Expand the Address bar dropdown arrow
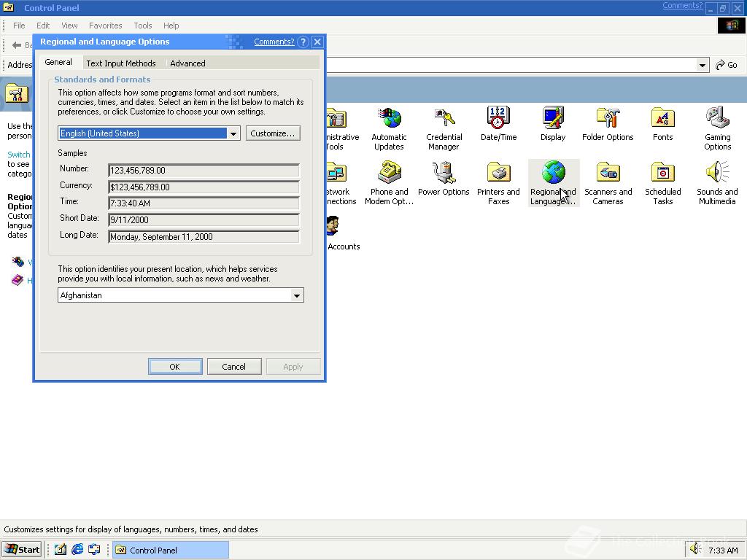The image size is (747, 560). click(x=703, y=65)
